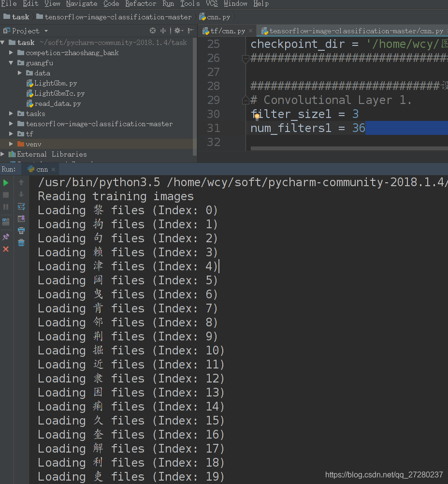Click the Hide Project panel icon
The width and height of the screenshot is (448, 484).
pyautogui.click(x=191, y=30)
